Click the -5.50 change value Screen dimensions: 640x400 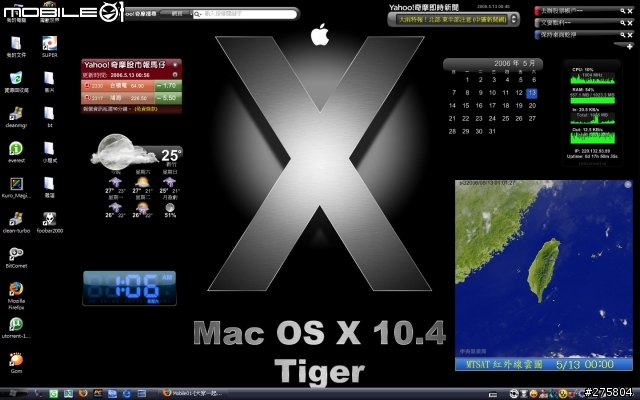168,98
